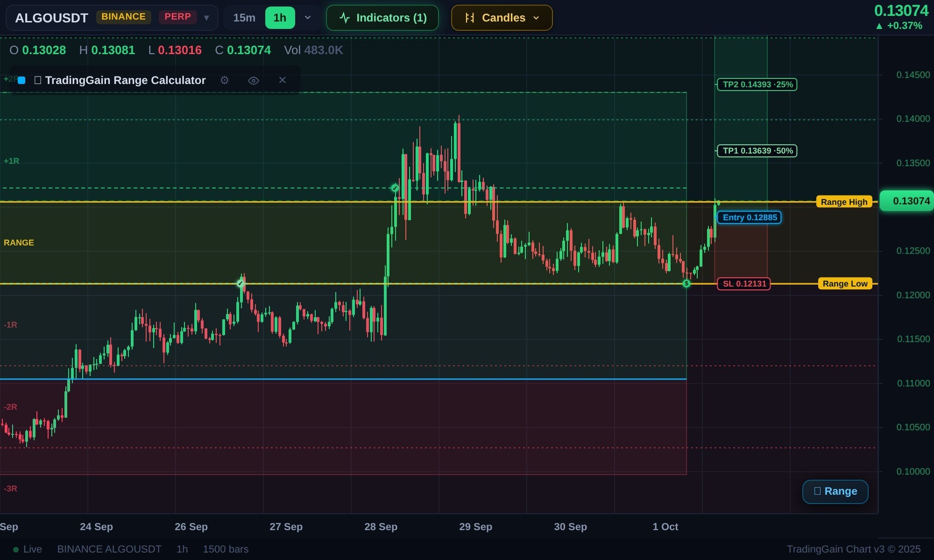The height and width of the screenshot is (560, 934).
Task: Open the Candles chart type dropdown
Action: [502, 18]
